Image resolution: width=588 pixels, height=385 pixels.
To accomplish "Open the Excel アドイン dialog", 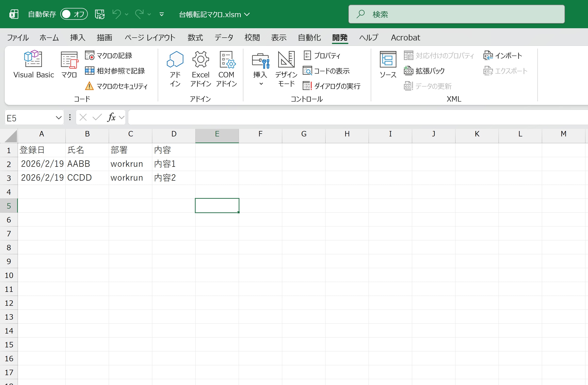I will click(x=200, y=68).
